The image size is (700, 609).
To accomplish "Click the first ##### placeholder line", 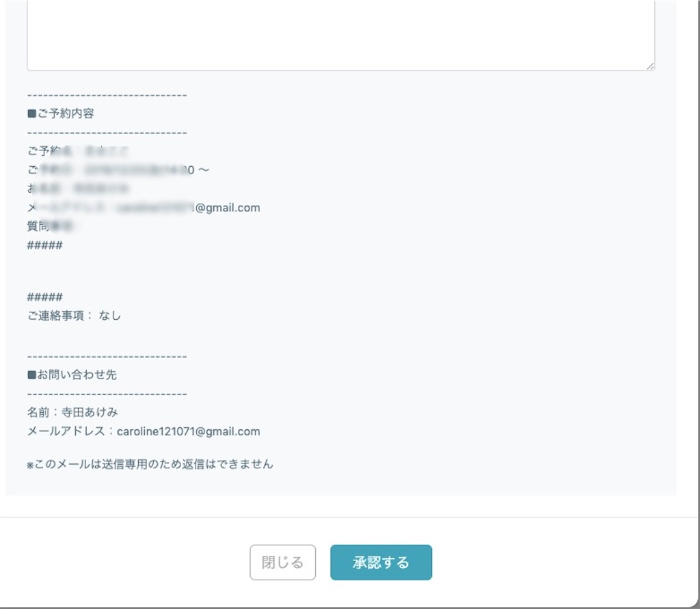I will coord(44,245).
